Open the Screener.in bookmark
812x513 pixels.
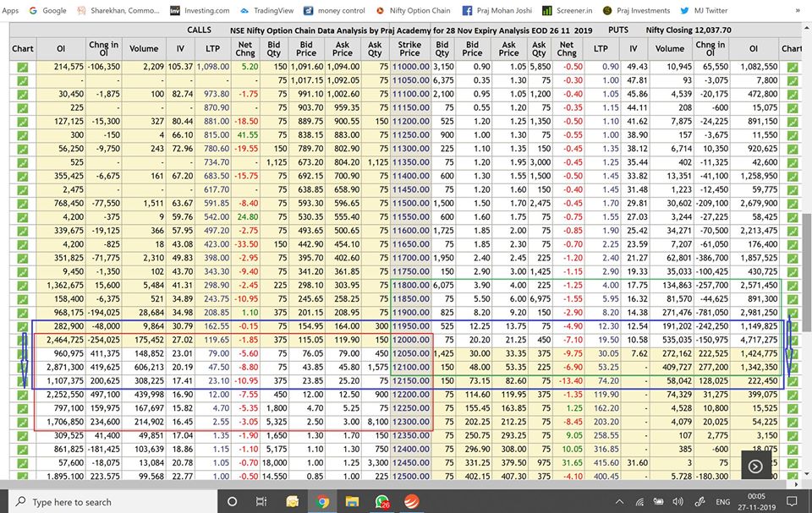548,11
